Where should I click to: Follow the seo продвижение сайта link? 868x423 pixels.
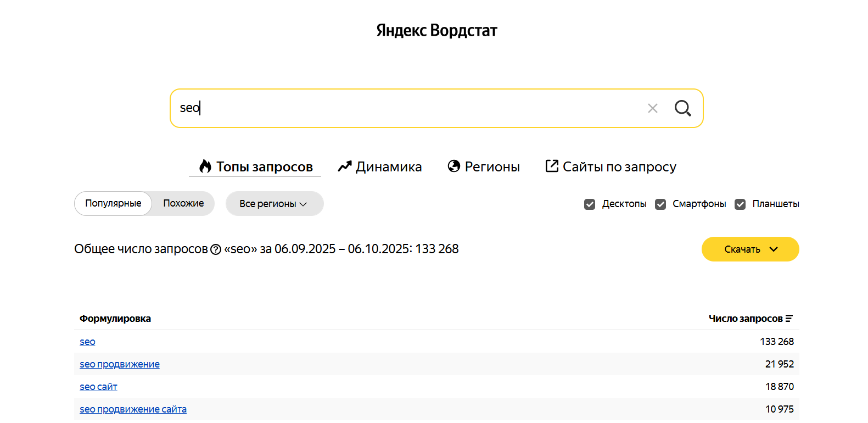point(133,409)
